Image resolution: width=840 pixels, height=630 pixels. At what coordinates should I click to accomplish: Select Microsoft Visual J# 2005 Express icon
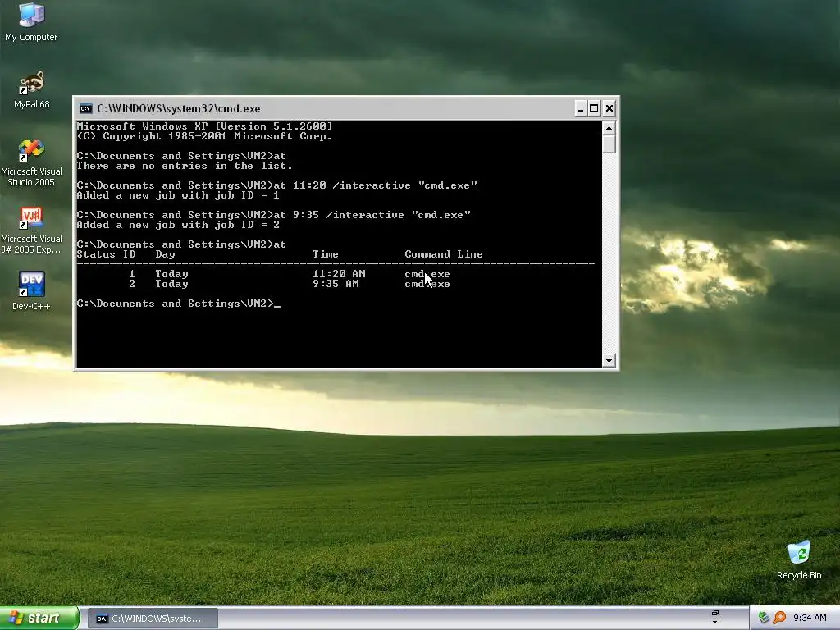31,231
